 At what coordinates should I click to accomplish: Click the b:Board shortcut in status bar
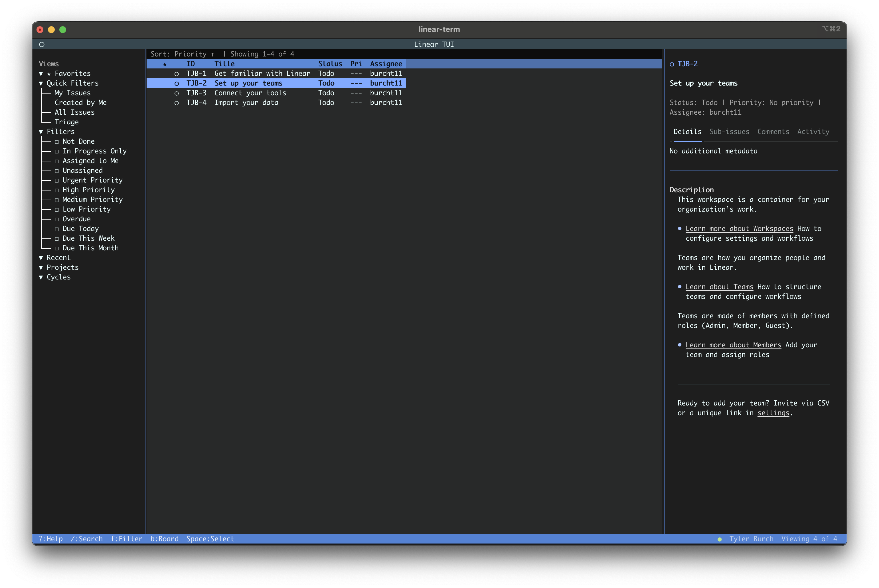(164, 539)
